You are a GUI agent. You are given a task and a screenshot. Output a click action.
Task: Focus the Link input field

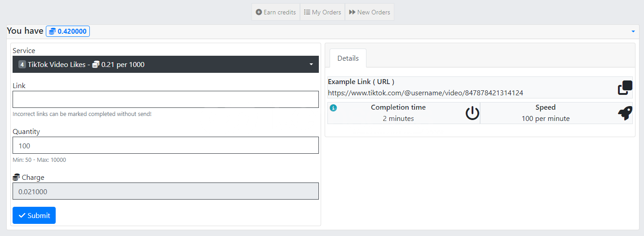point(165,99)
